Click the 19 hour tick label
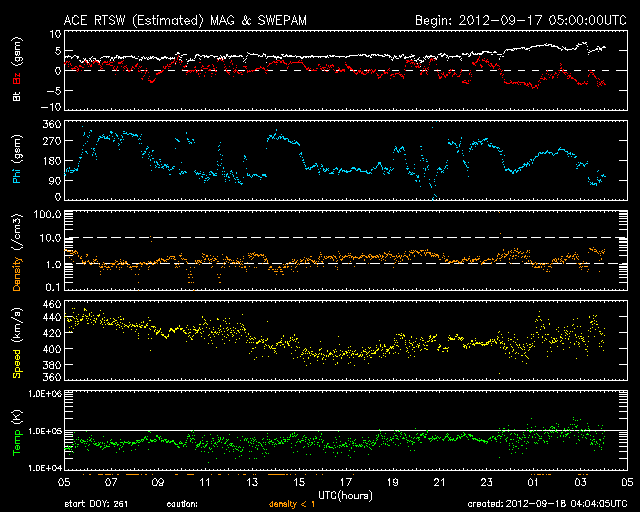The height and width of the screenshot is (512, 640). [393, 482]
